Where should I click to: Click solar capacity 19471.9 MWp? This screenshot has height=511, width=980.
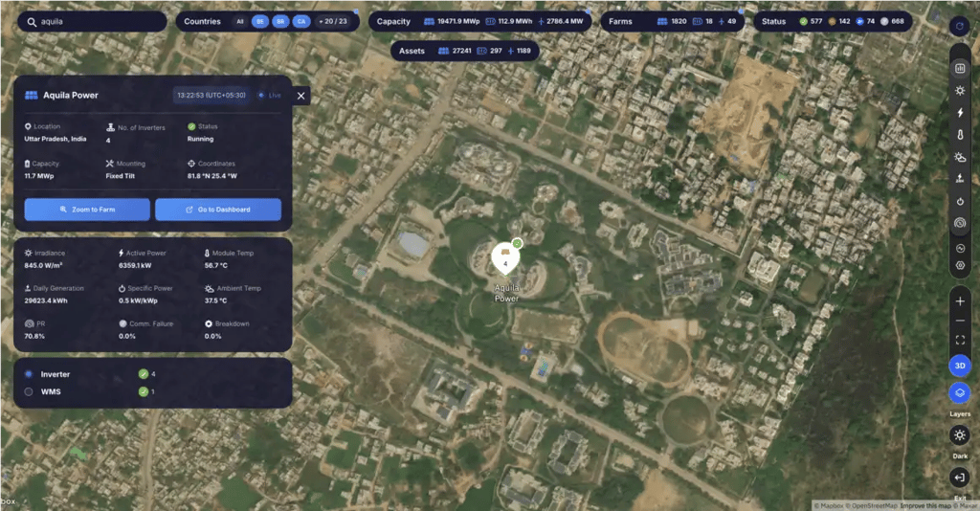click(452, 21)
